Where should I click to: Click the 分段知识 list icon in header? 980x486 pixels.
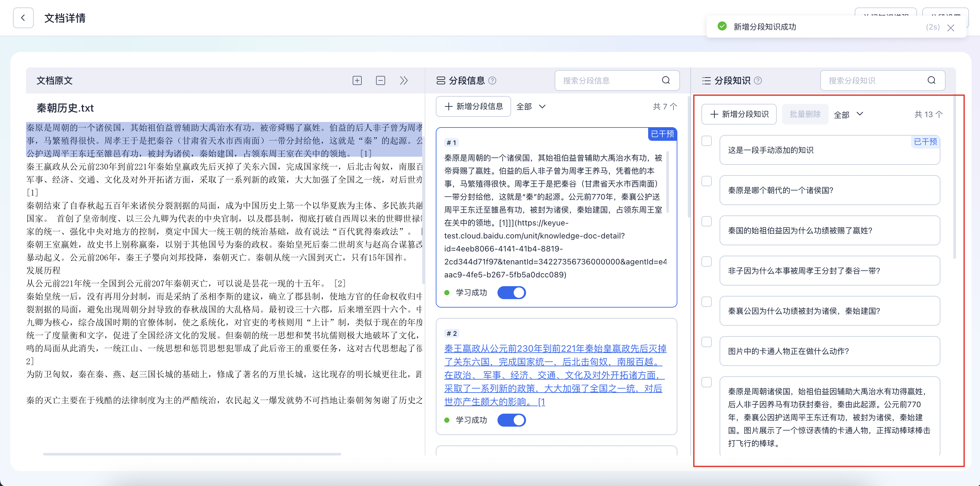[x=706, y=80]
